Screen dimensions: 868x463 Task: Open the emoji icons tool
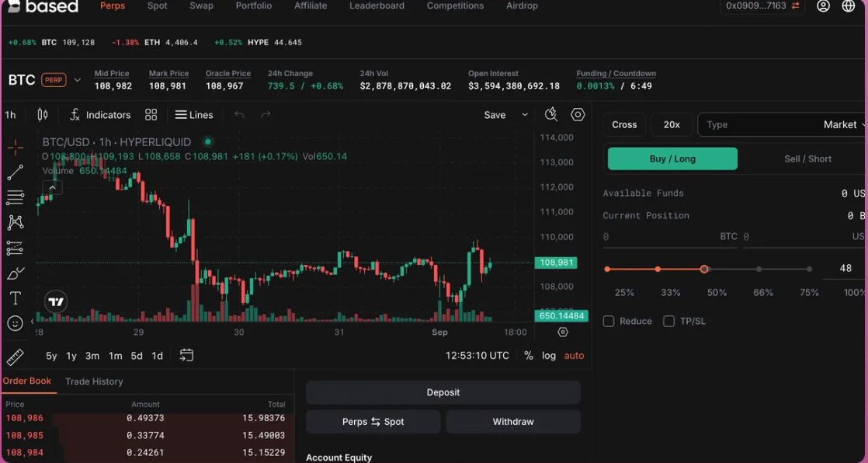point(16,323)
